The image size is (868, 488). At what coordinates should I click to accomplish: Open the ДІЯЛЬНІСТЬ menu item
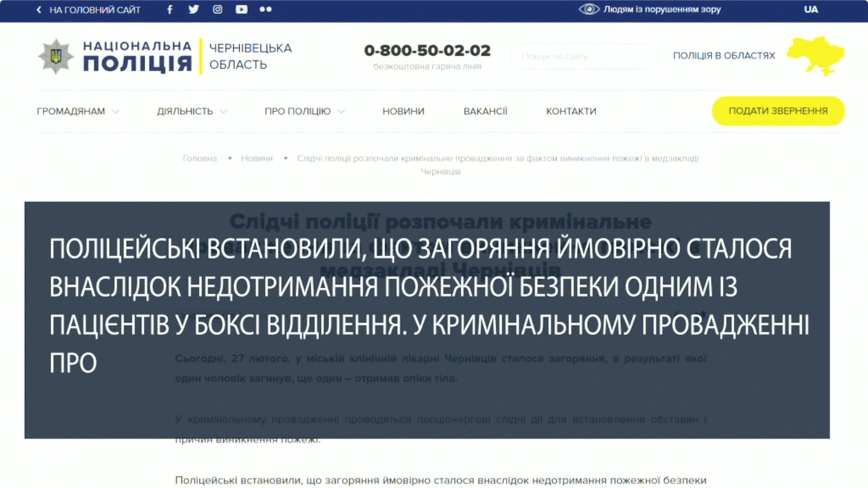[184, 111]
